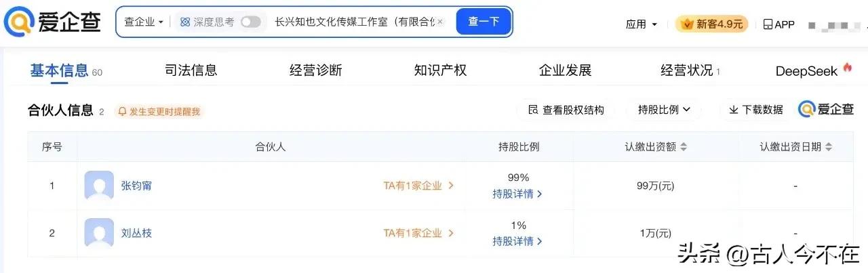Image resolution: width=868 pixels, height=273 pixels.
Task: Switch to the 司法信息 tab
Action: (191, 70)
